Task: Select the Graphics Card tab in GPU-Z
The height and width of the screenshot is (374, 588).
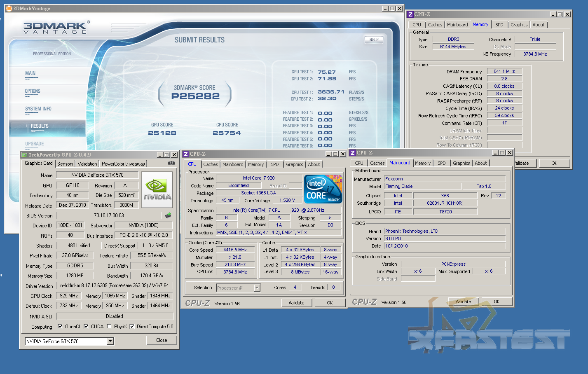Action: click(39, 163)
